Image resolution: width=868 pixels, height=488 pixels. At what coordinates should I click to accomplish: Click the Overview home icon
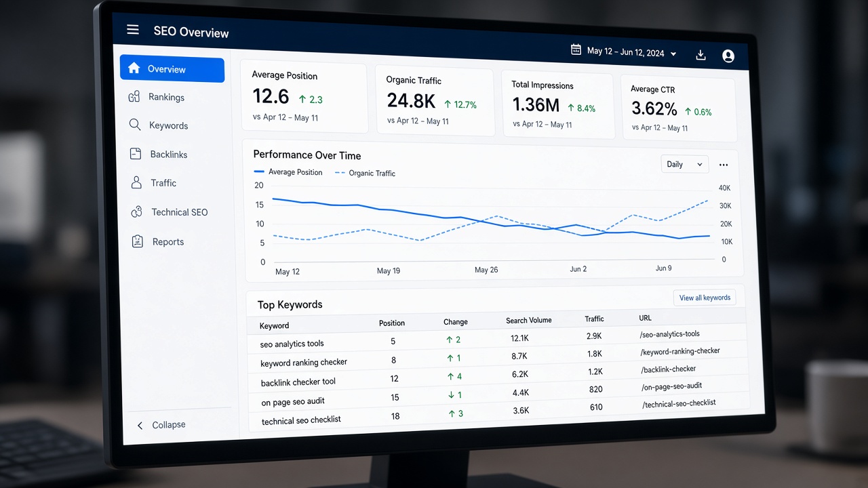[134, 68]
